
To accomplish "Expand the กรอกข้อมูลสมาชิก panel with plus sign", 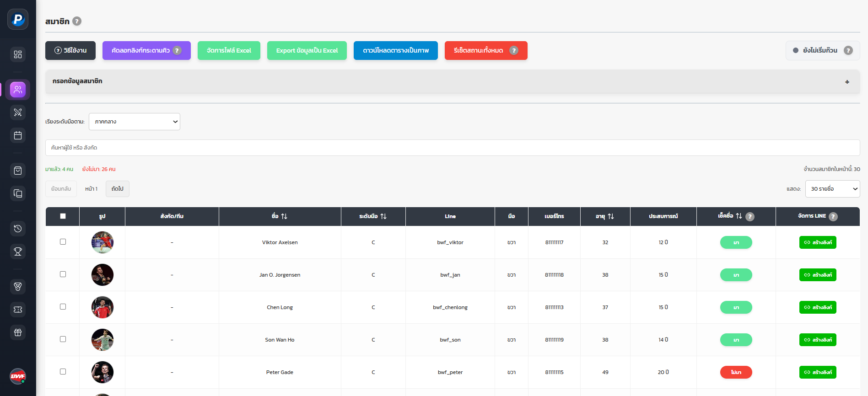I will (x=847, y=81).
